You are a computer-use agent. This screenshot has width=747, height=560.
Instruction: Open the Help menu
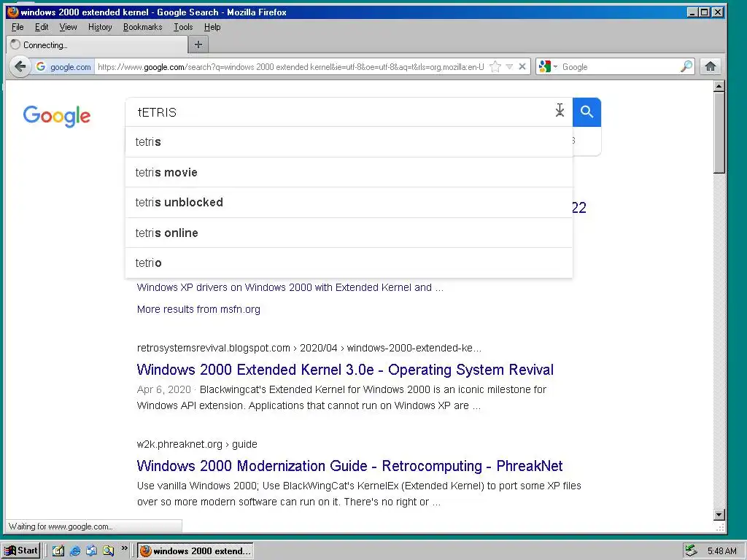(212, 27)
